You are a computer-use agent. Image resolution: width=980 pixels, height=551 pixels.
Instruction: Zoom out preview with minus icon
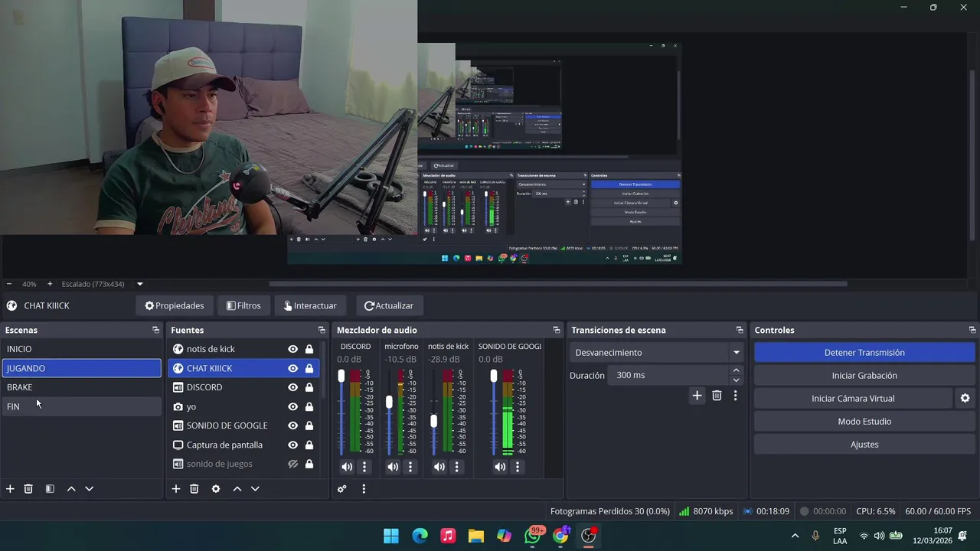tap(9, 284)
